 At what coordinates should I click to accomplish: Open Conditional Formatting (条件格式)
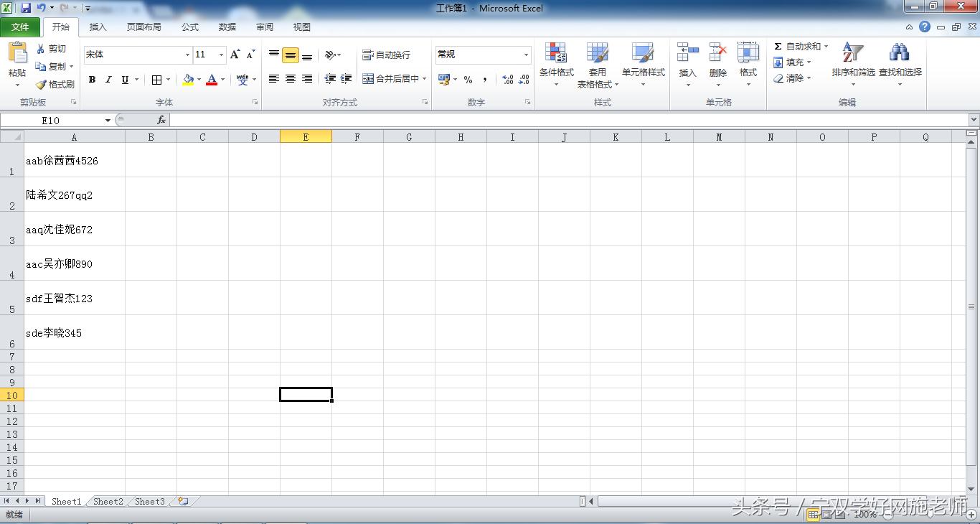[556, 63]
